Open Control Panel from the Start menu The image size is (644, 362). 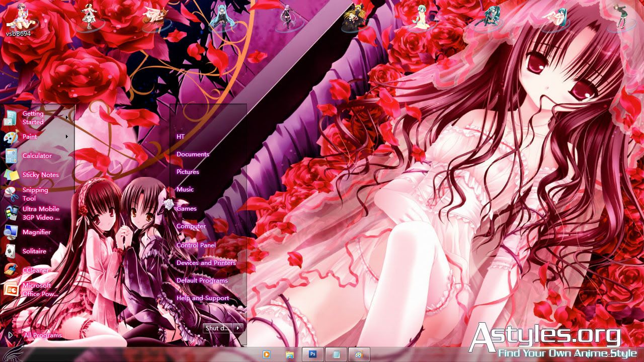(196, 245)
